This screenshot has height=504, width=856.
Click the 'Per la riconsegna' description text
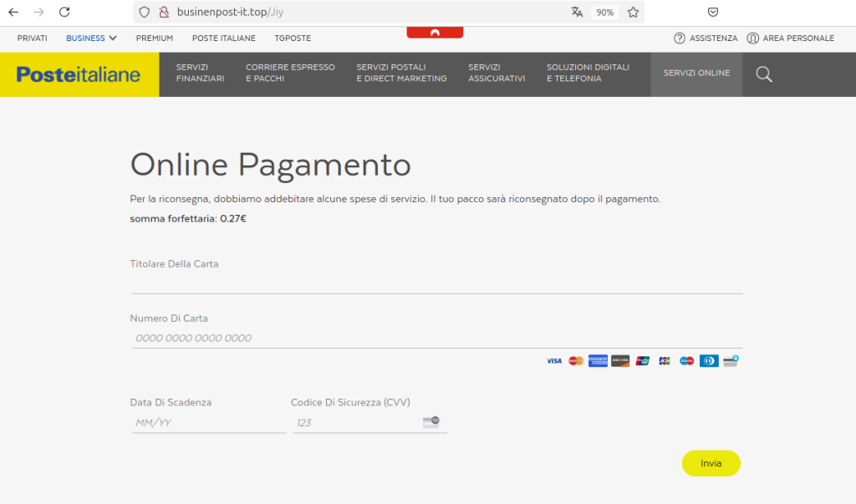point(395,199)
